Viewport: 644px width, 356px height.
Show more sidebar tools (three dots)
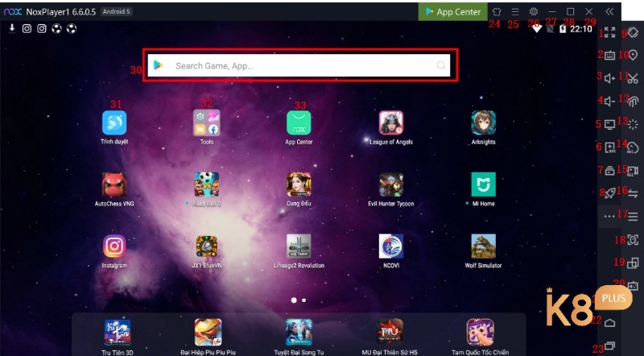click(x=609, y=216)
